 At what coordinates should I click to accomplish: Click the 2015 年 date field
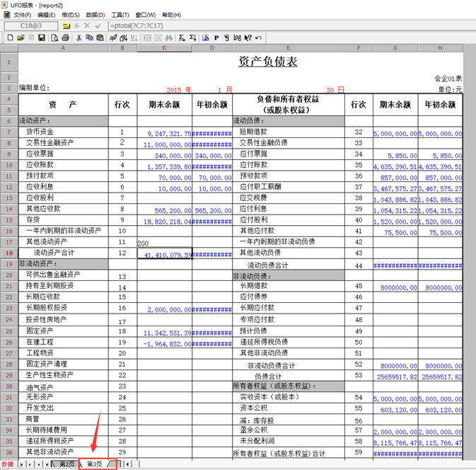pyautogui.click(x=179, y=90)
